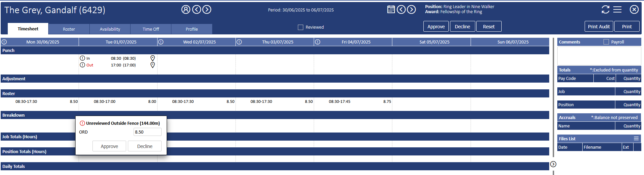Open the Files List menu icon
This screenshot has width=644, height=175.
pyautogui.click(x=636, y=139)
